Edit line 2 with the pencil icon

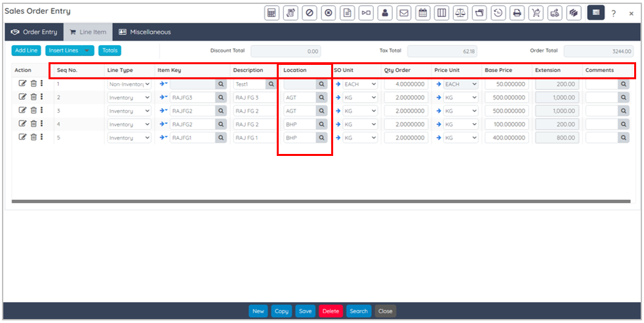click(x=23, y=98)
